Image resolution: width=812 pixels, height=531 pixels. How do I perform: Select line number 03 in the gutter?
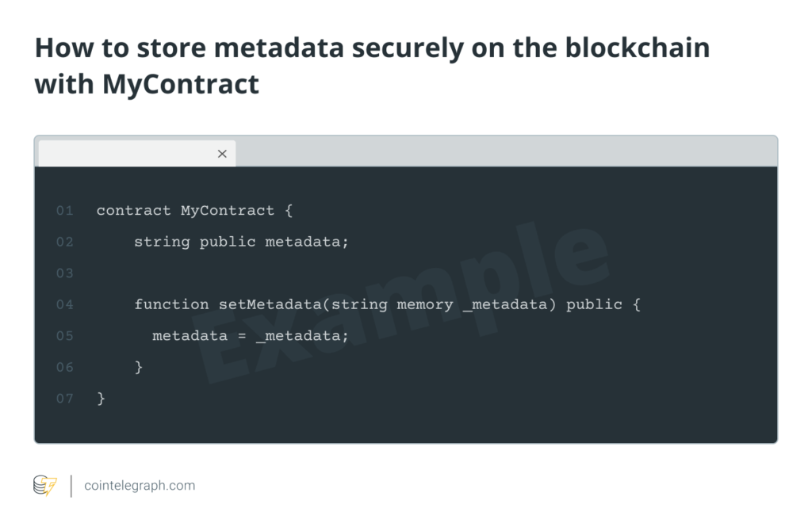tap(64, 273)
